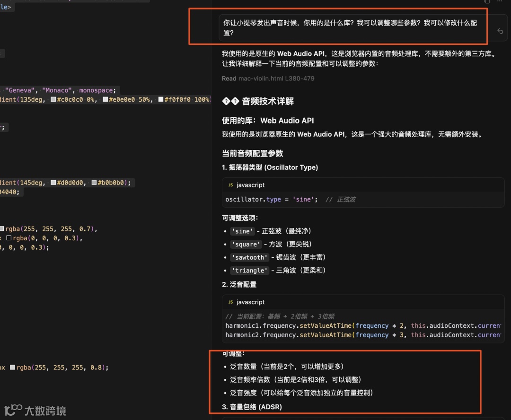Click the "Geneva" string in the editor

point(20,90)
